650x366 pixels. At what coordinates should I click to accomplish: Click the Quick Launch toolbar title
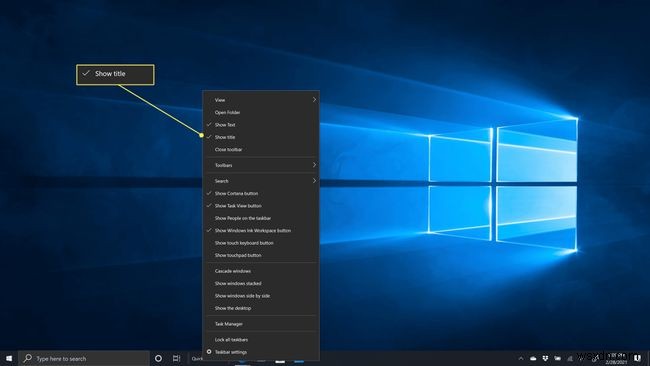197,359
